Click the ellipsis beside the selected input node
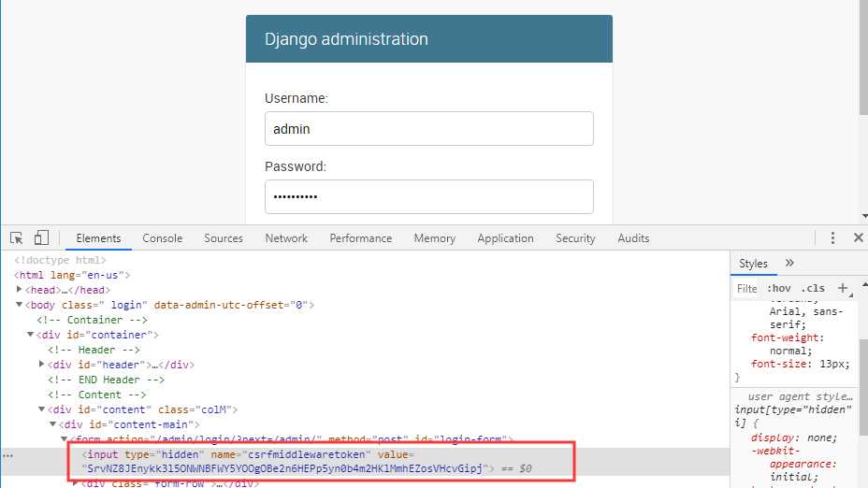The width and height of the screenshot is (868, 488). [7, 455]
